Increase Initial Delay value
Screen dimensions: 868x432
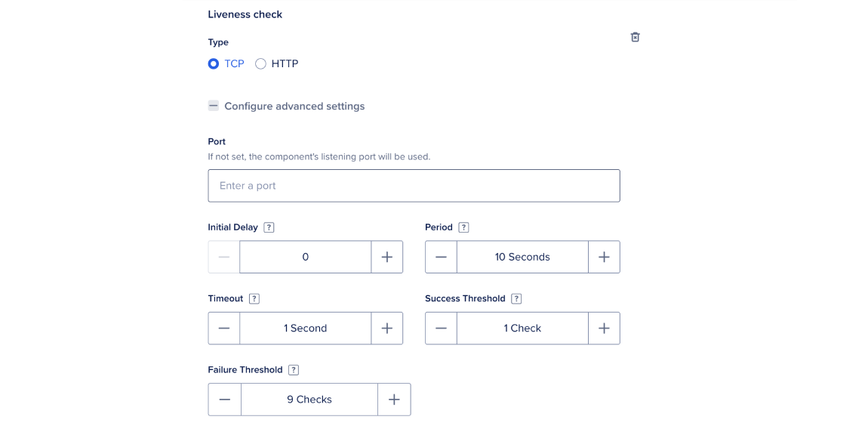tap(387, 257)
